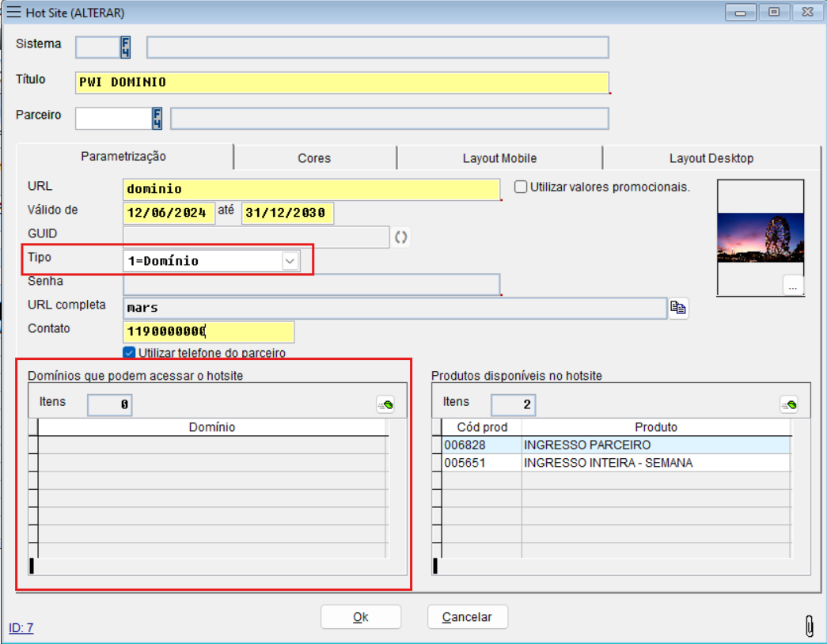This screenshot has height=644, width=827.
Task: Enable Utilizar valores promocionais checkbox
Action: coord(521,188)
